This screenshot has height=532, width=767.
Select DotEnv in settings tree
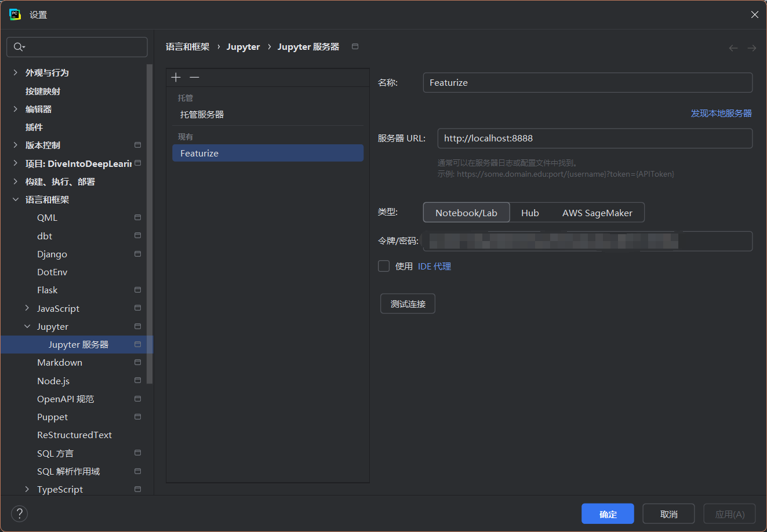click(52, 272)
